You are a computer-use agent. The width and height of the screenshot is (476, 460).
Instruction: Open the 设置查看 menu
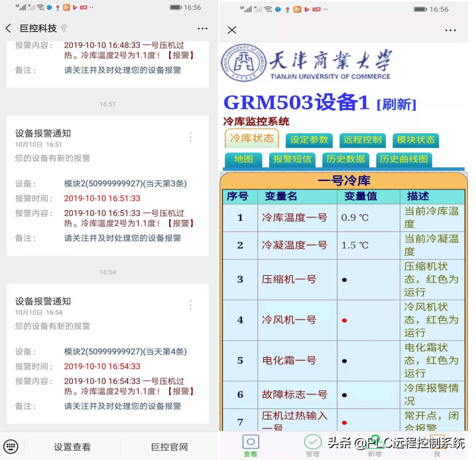pyautogui.click(x=72, y=447)
